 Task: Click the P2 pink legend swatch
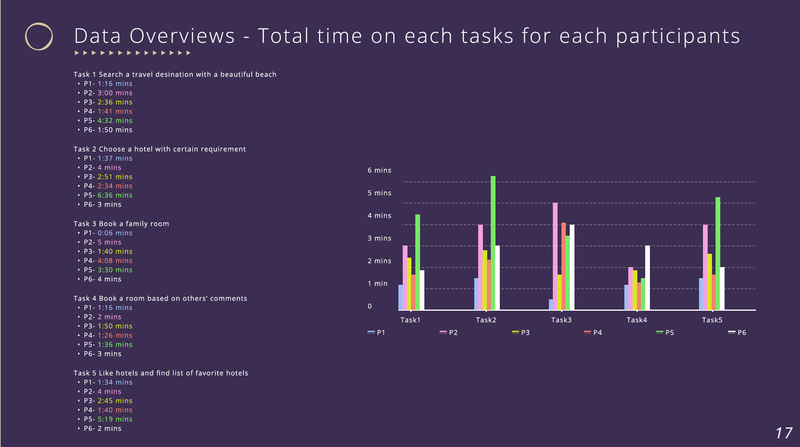pyautogui.click(x=443, y=332)
